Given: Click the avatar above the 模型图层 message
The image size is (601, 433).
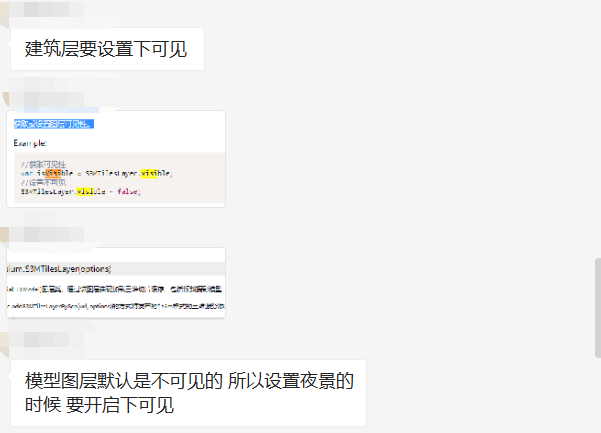Looking at the screenshot, I should (x=4, y=344).
